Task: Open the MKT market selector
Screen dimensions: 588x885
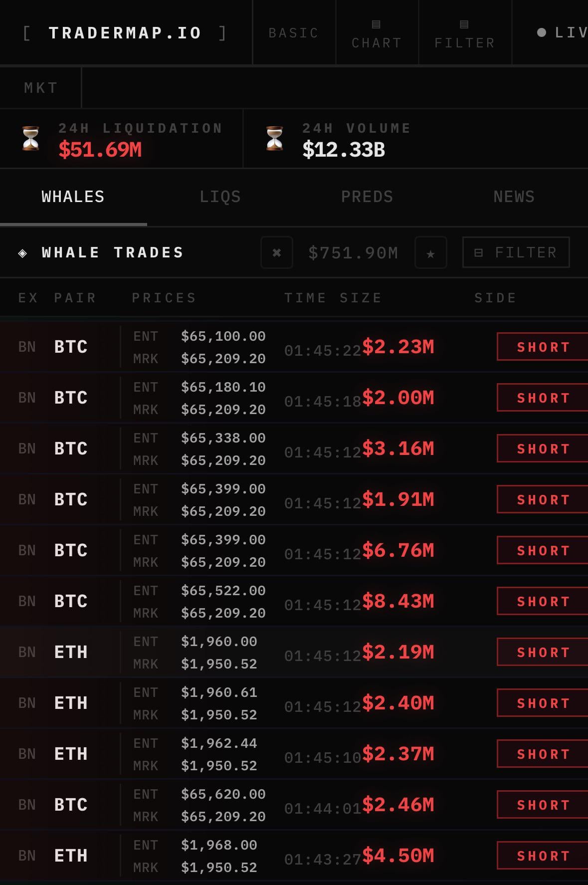Action: click(x=41, y=88)
